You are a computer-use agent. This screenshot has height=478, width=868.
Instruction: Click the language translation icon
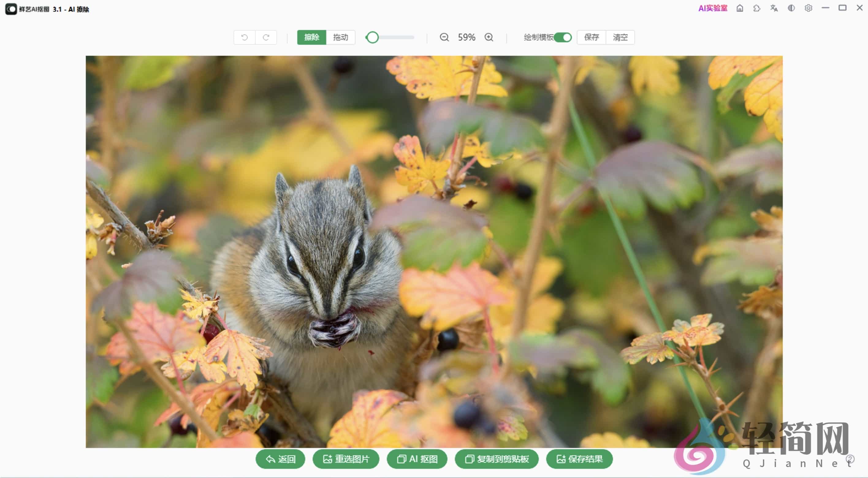tap(774, 8)
